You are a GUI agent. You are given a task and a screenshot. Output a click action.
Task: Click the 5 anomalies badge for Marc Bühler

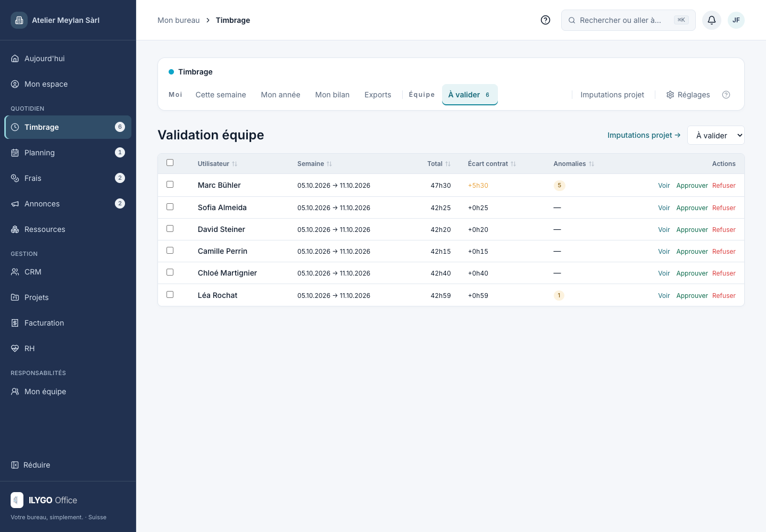coord(559,186)
